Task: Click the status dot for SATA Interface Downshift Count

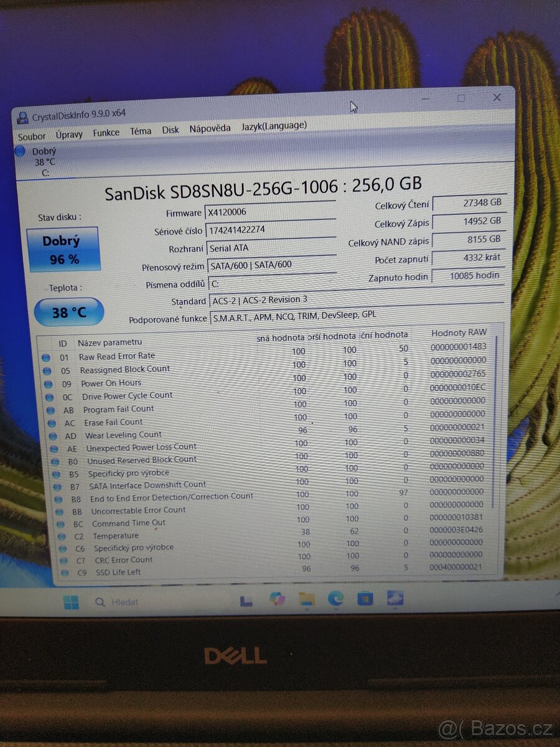Action: [56, 487]
